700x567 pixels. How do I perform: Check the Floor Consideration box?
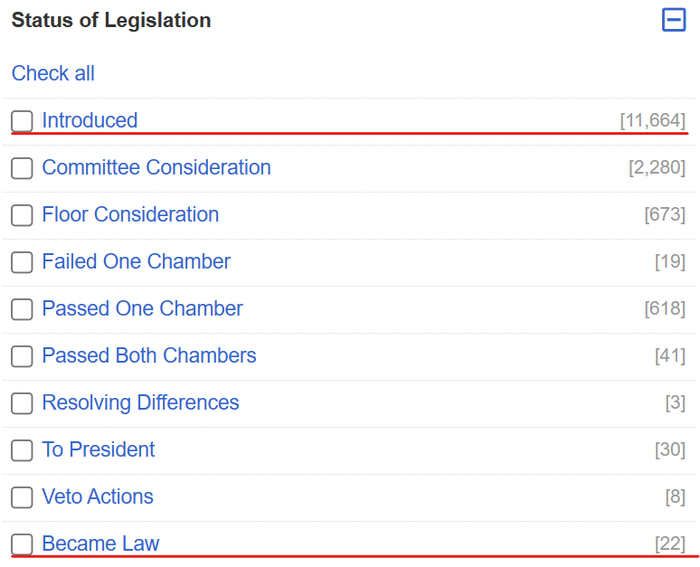click(x=22, y=215)
